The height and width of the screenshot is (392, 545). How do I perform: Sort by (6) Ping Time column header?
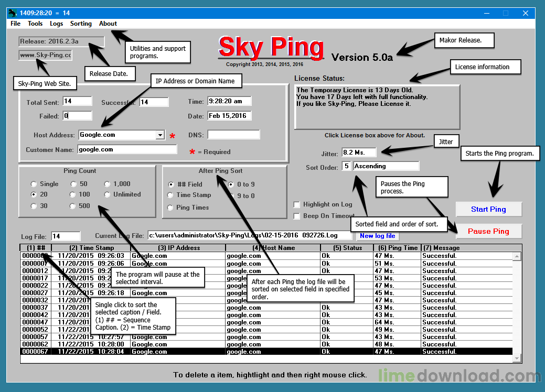tap(398, 248)
